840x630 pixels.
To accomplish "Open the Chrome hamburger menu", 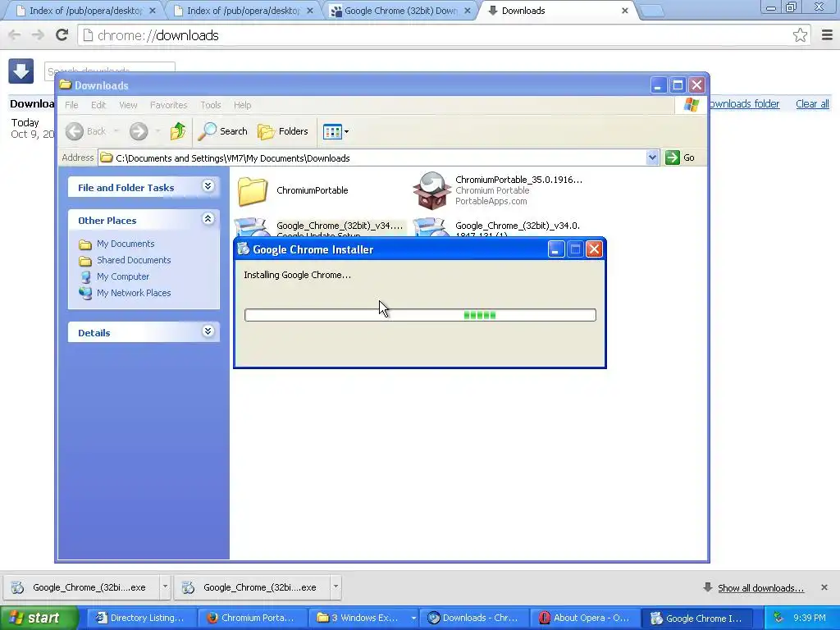I will (827, 35).
